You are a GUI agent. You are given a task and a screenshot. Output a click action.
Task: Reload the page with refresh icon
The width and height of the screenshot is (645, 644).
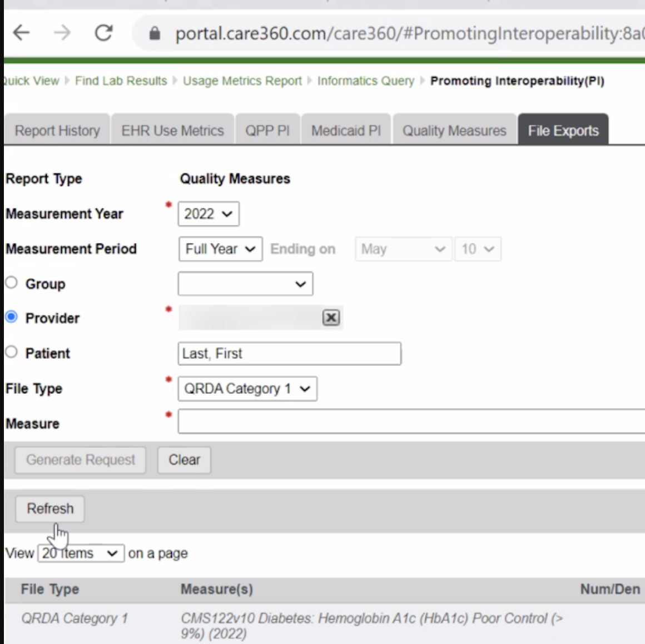pos(103,33)
